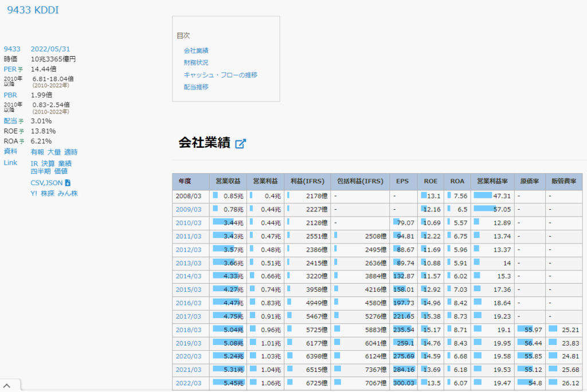Click the scroll-up chevron at bottom left
The image size is (587, 392).
7,385
